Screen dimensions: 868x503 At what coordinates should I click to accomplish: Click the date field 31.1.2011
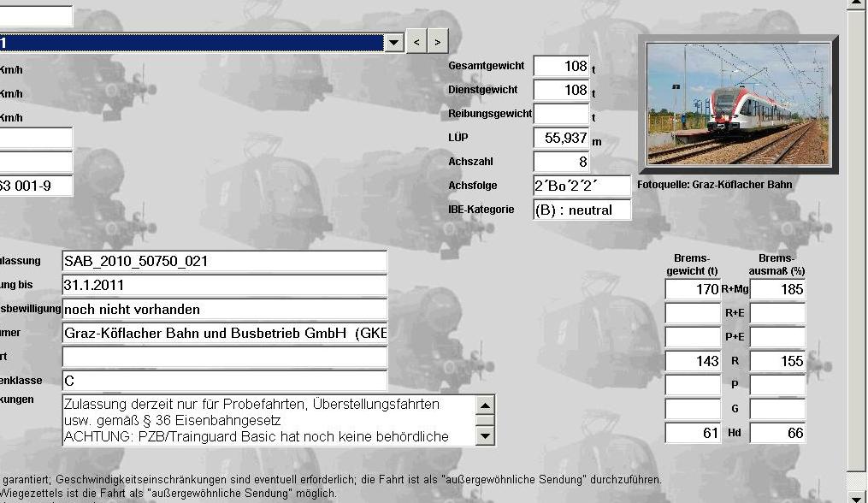coord(224,286)
